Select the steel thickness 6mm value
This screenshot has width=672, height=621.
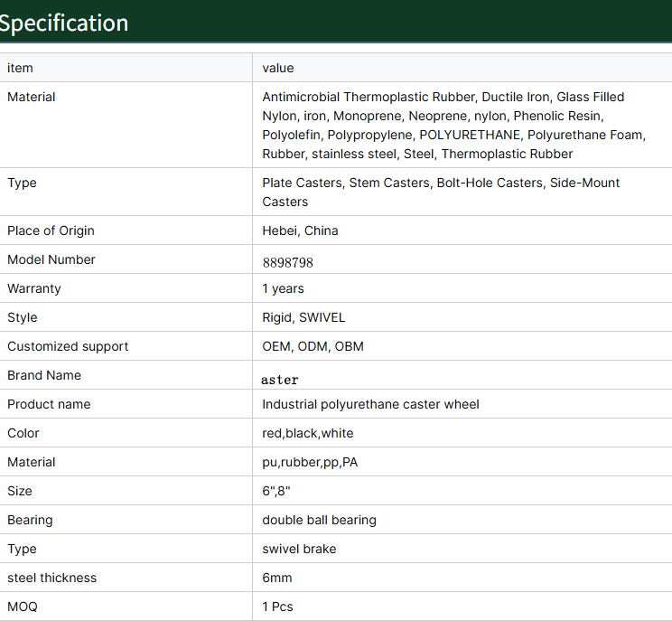[x=277, y=578]
